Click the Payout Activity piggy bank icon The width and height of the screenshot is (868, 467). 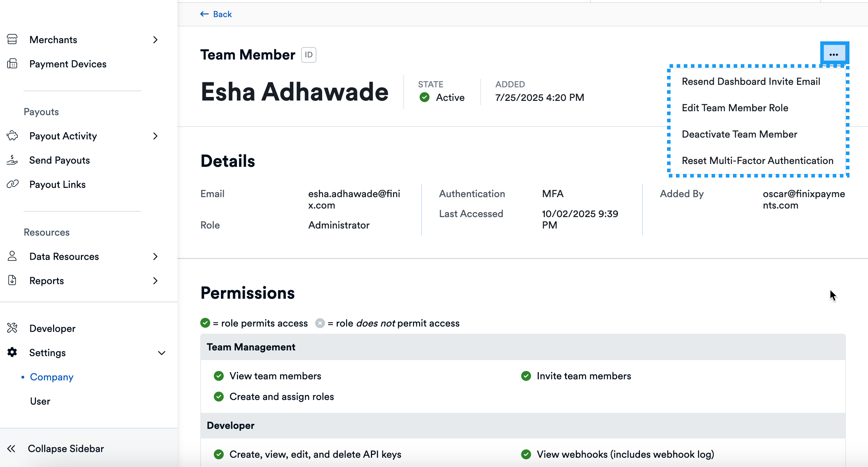(x=12, y=136)
